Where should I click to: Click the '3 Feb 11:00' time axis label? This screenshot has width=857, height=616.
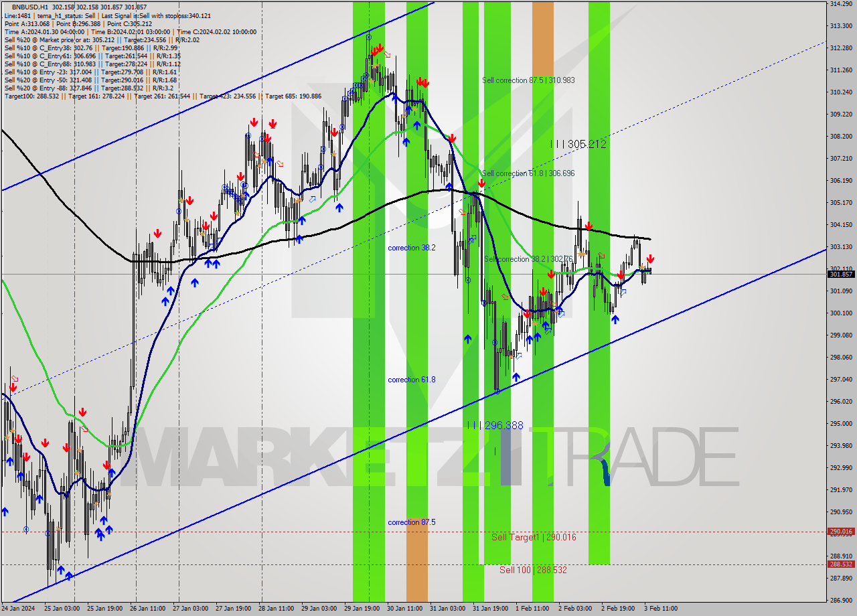click(x=659, y=609)
